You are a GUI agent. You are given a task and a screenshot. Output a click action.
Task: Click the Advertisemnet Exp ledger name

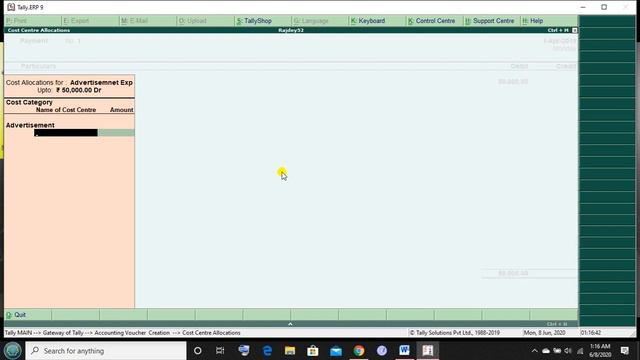coord(101,82)
